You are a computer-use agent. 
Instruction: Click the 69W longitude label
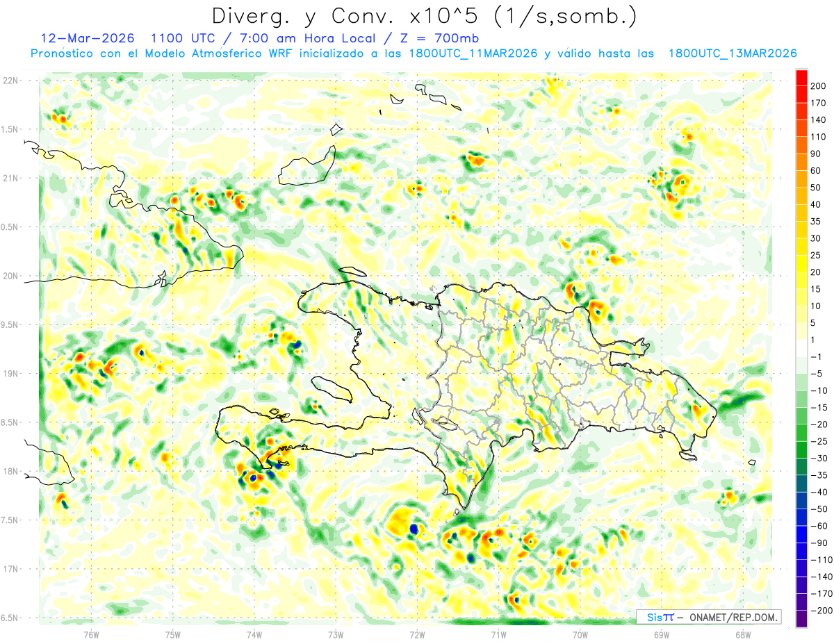(662, 634)
